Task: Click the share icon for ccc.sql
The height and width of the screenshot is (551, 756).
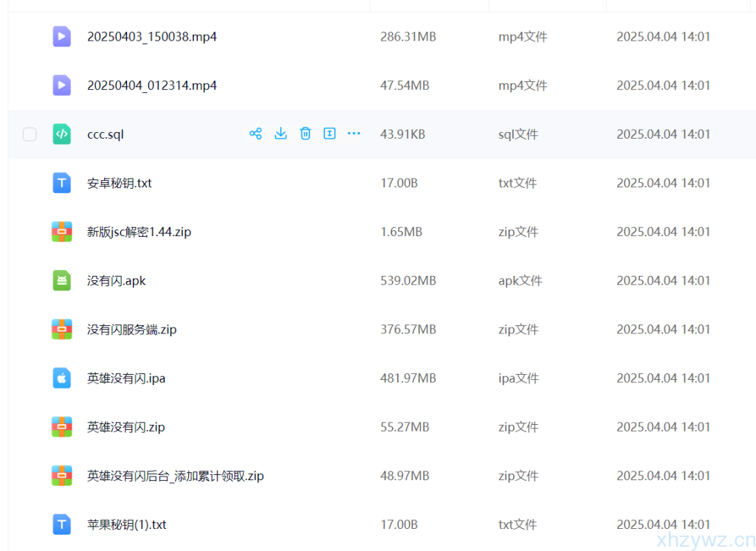Action: click(x=255, y=134)
